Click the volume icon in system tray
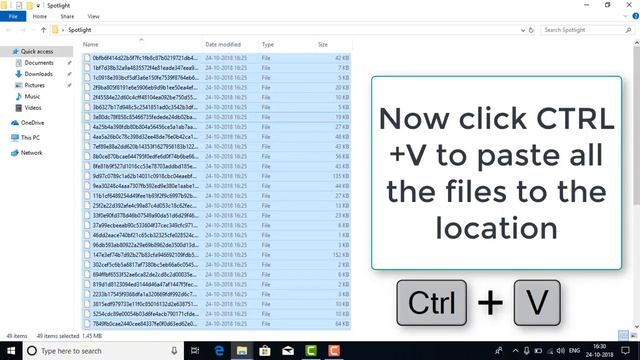Viewport: 640px width, 360px height. tap(561, 351)
